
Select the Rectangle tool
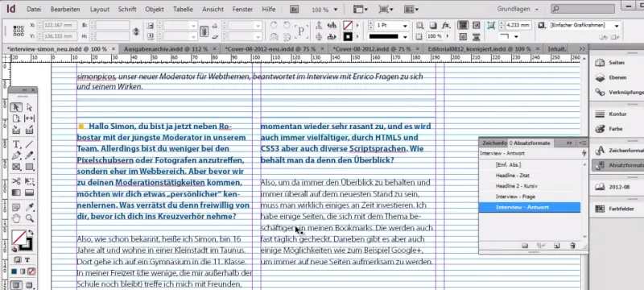30,167
